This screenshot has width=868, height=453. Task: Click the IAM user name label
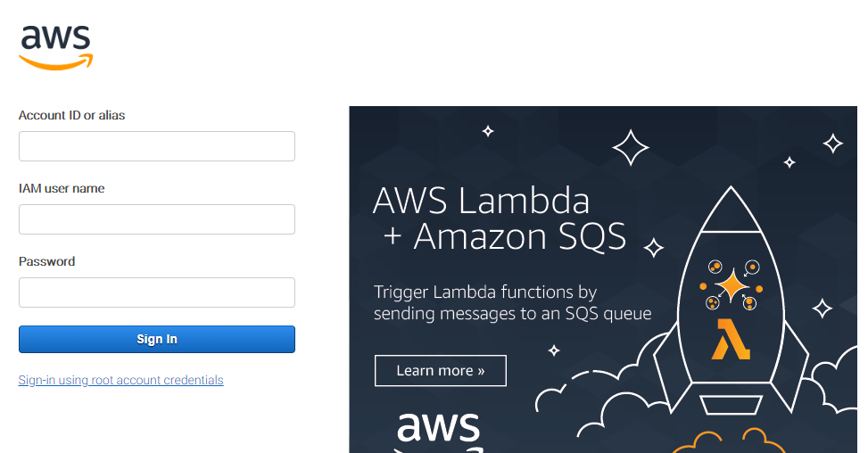pyautogui.click(x=62, y=188)
